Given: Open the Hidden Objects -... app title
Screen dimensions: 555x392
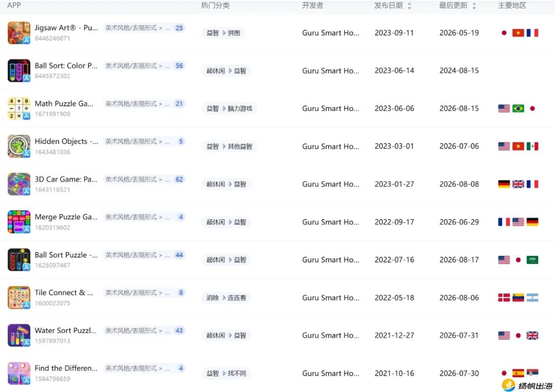Looking at the screenshot, I should coord(66,141).
